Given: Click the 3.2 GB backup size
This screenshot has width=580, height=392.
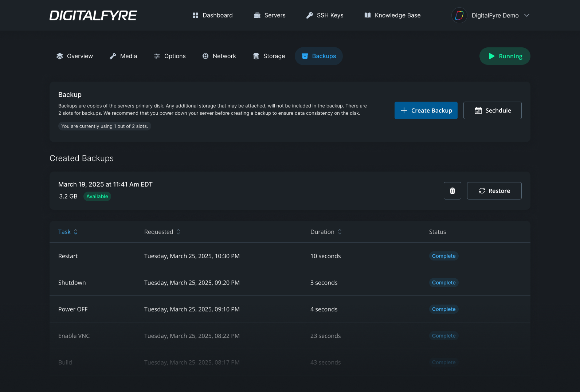Looking at the screenshot, I should (68, 196).
